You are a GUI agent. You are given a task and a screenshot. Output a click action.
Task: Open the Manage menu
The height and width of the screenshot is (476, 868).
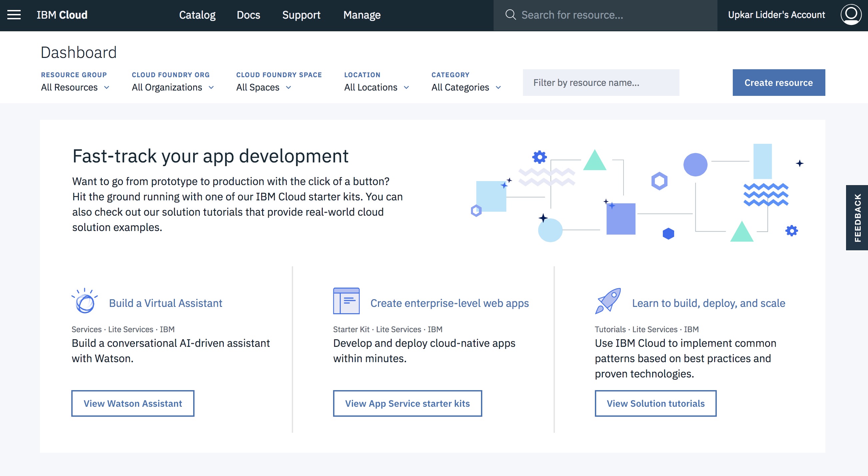[361, 15]
